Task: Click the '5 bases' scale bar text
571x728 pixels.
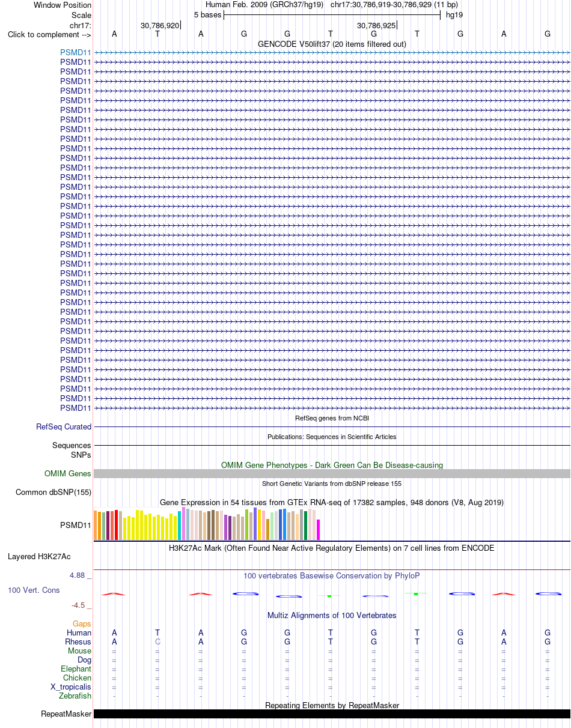Action: (x=207, y=14)
